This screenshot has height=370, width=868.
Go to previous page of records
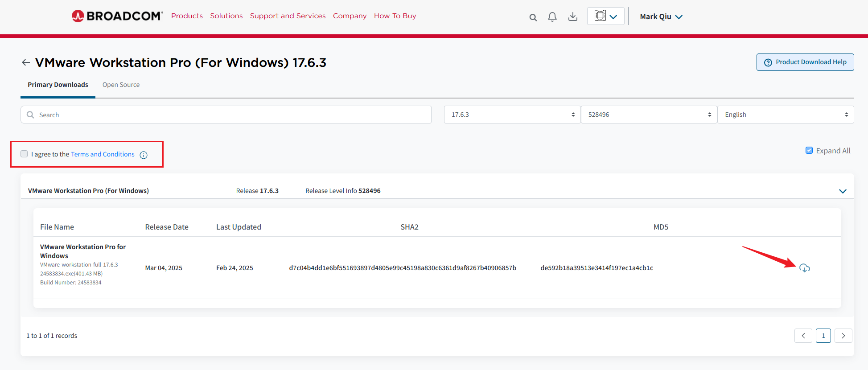[x=803, y=336]
